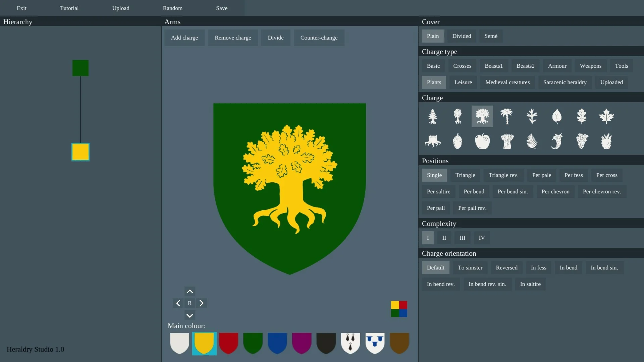This screenshot has width=644, height=362.
Task: Click the right arrow position control
Action: tap(202, 303)
